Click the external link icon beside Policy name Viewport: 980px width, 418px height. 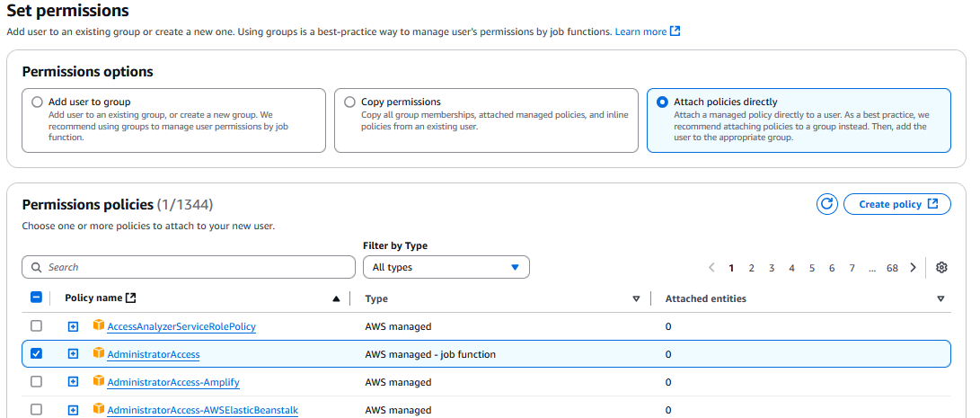coord(131,298)
